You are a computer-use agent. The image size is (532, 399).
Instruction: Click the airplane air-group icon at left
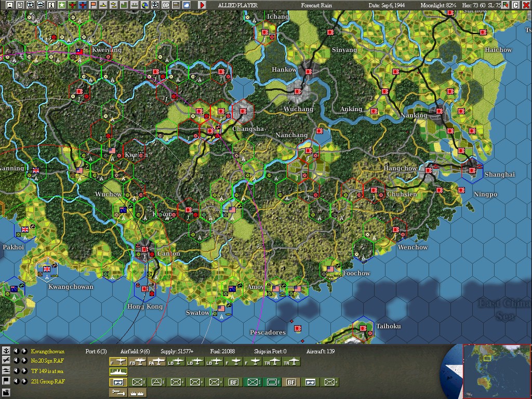pyautogui.click(x=6, y=361)
